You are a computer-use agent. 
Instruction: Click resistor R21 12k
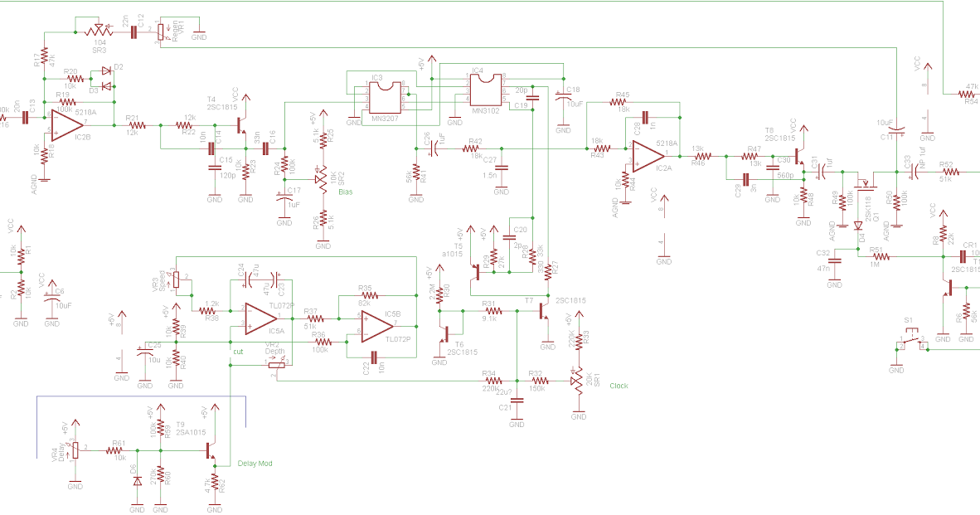[137, 125]
